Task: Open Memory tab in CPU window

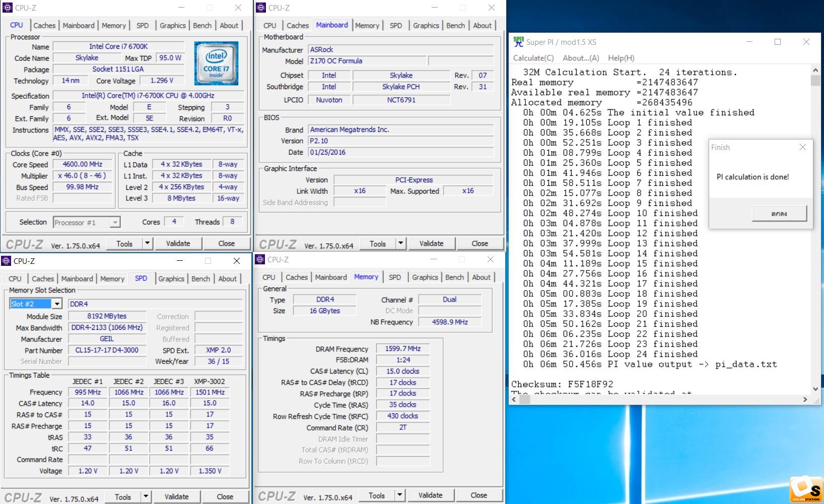Action: (x=114, y=25)
